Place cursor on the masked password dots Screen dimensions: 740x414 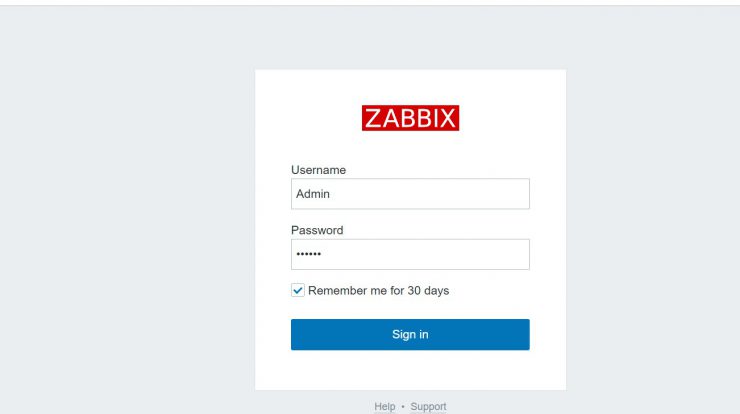309,254
